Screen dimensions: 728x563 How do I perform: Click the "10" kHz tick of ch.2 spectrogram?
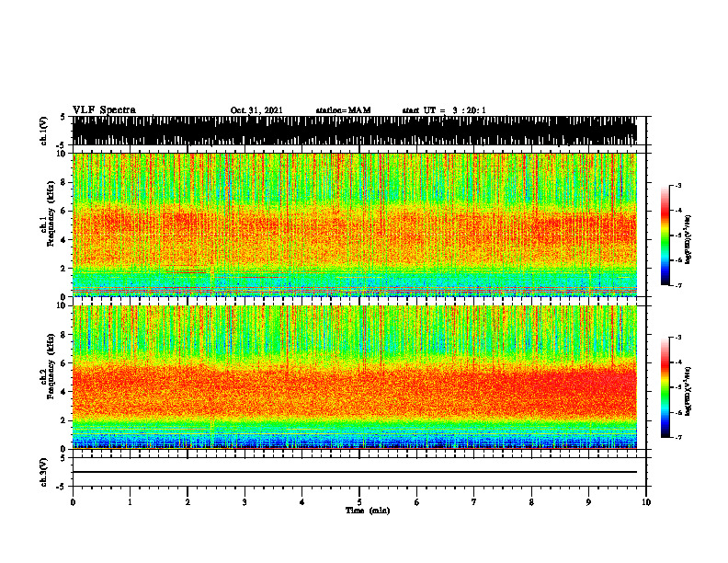point(63,305)
